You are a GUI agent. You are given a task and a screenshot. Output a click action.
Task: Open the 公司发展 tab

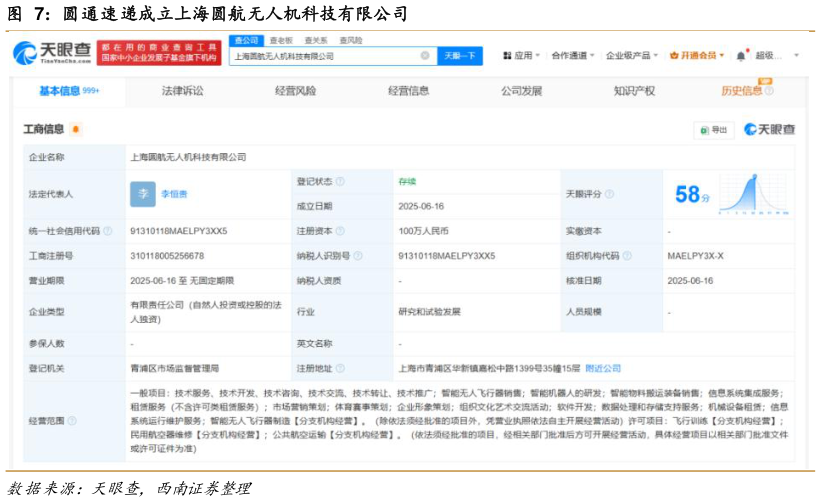click(522, 91)
